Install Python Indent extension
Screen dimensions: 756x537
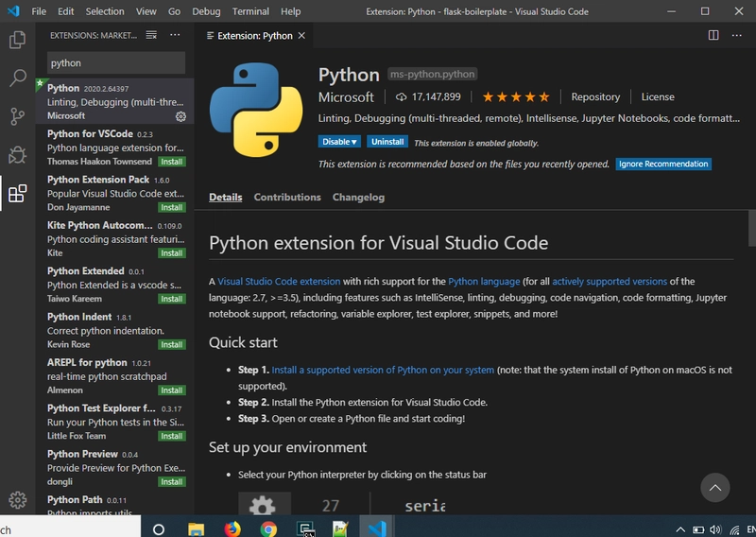172,344
